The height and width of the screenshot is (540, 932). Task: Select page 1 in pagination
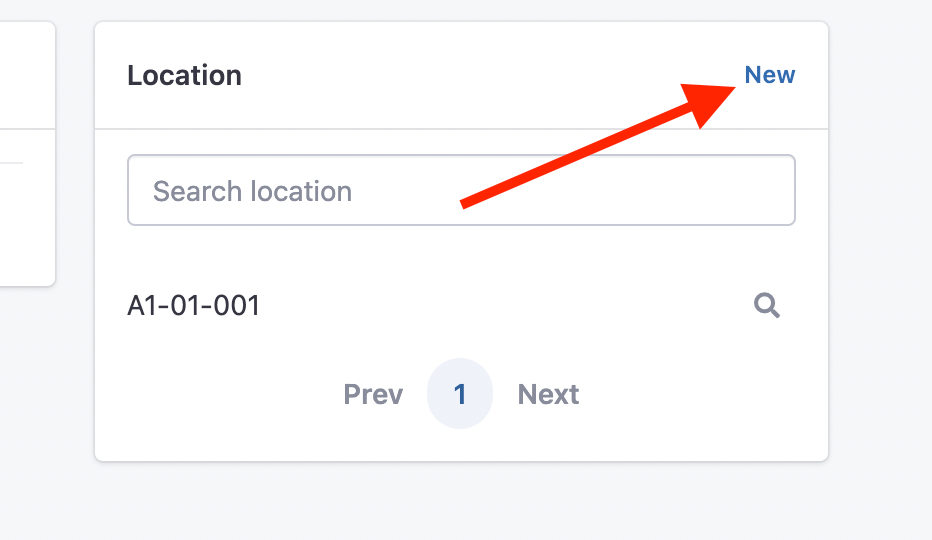tap(459, 394)
